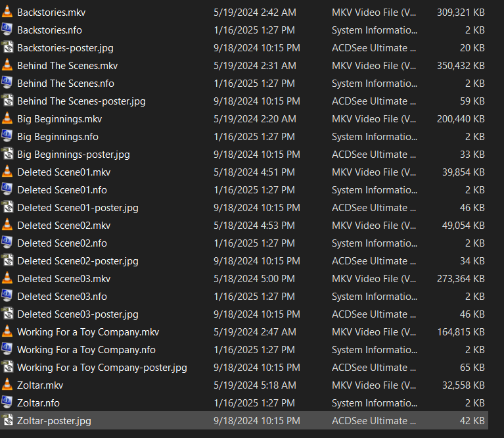The height and width of the screenshot is (438, 504).
Task: Click the icon next to Deleted Scene02.nfo
Action: [x=7, y=243]
